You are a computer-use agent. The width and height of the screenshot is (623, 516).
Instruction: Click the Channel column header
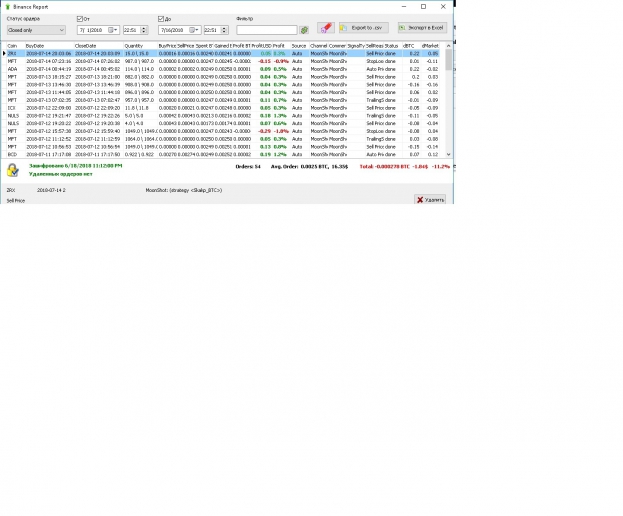[319, 46]
